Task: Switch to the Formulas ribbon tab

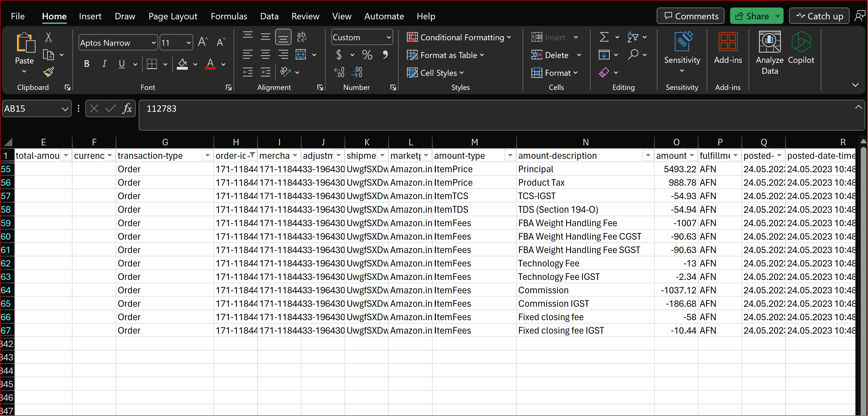Action: click(229, 16)
